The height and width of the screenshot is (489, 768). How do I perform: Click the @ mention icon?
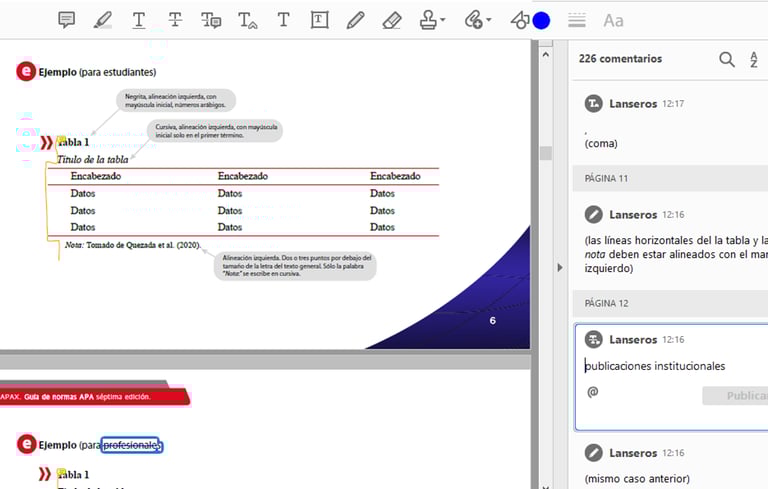pyautogui.click(x=593, y=391)
